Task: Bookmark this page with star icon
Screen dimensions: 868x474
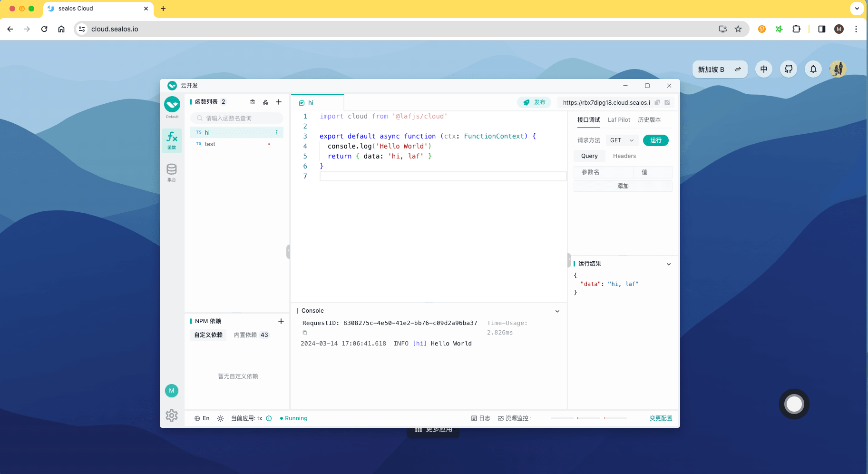Action: (738, 29)
